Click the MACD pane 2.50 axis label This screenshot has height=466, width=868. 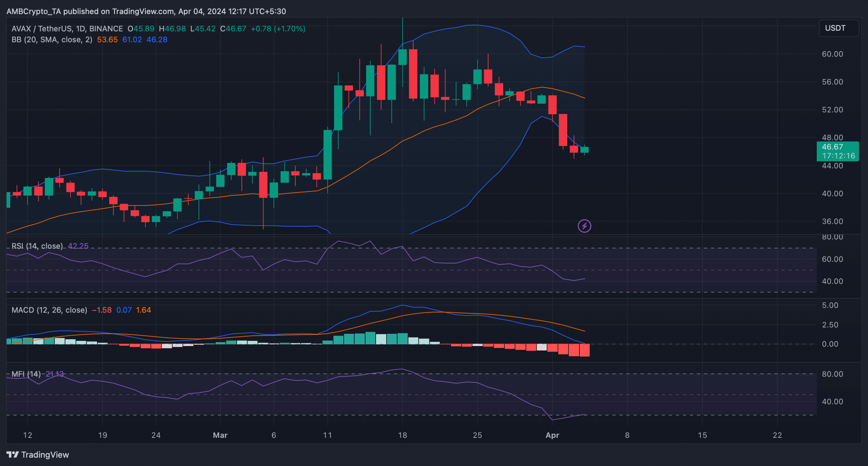tap(830, 324)
